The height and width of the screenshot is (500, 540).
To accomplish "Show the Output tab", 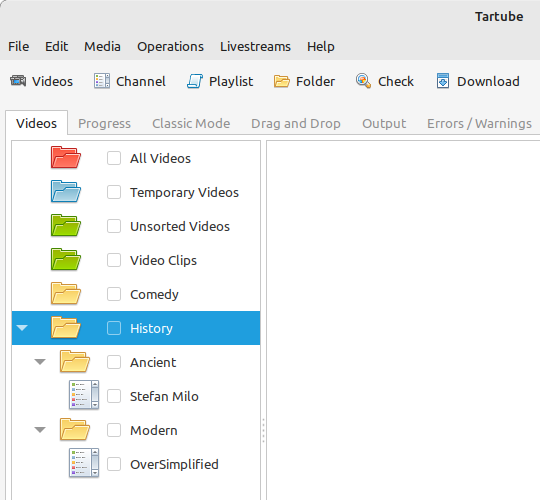I will 384,123.
